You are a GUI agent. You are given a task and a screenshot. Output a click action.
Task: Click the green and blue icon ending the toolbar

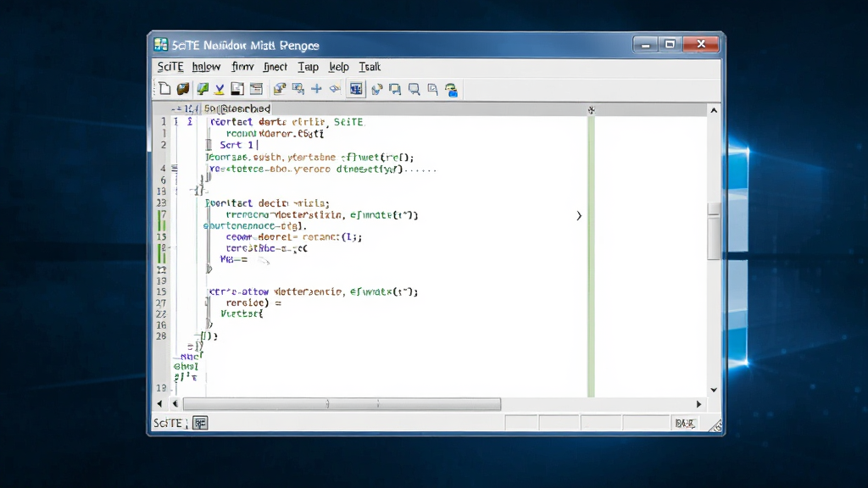[452, 90]
